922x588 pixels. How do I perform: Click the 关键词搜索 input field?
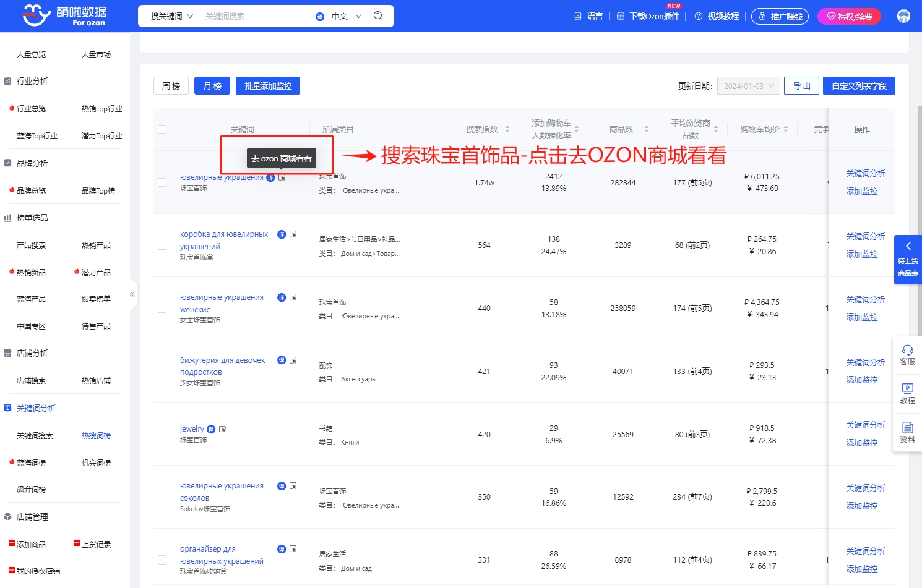[x=257, y=16]
